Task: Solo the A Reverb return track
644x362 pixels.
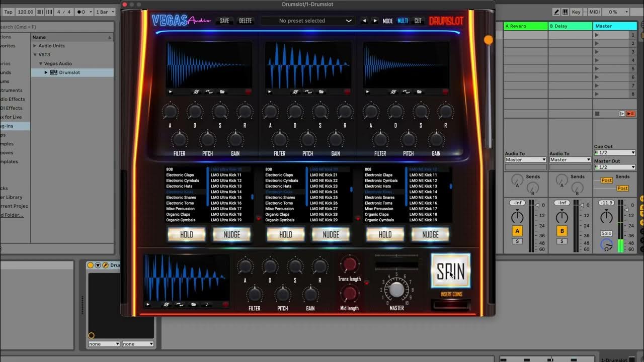Action: coord(517,241)
